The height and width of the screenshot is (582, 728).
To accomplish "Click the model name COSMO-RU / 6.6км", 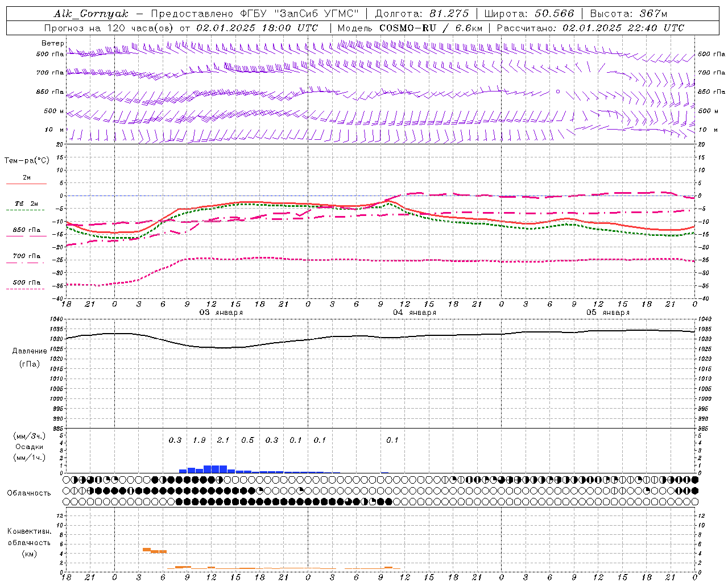I will coord(431,28).
